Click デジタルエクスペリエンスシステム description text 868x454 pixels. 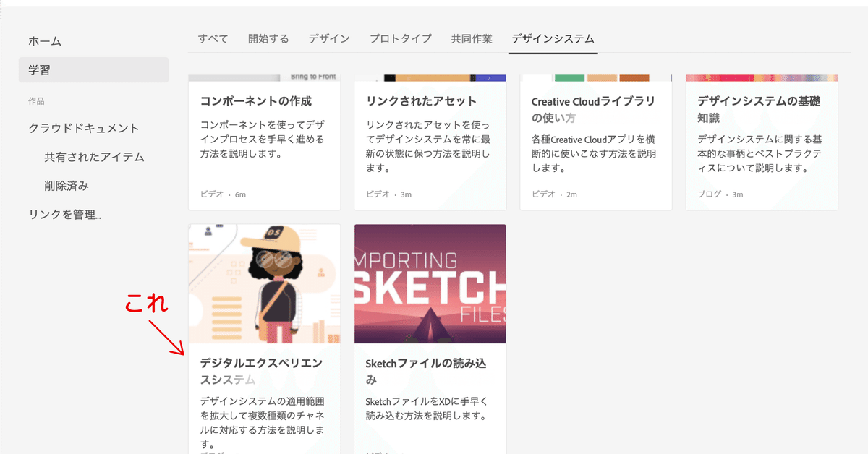(261, 422)
